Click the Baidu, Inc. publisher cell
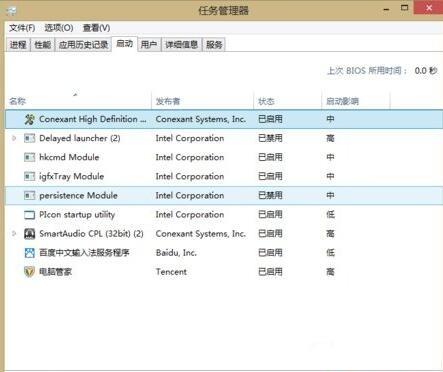Viewport: 443px width, 372px height. tap(176, 253)
